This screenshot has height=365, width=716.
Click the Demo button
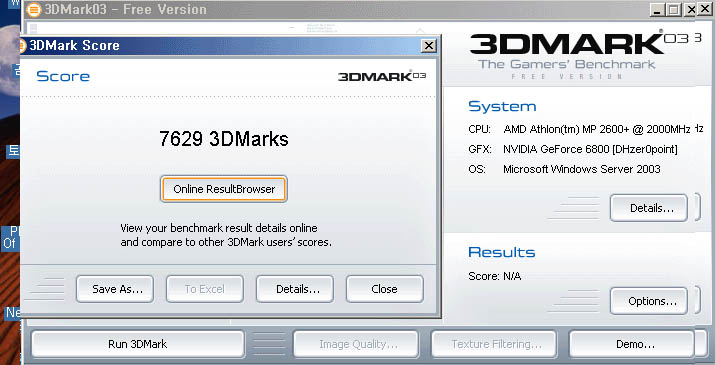coord(632,344)
